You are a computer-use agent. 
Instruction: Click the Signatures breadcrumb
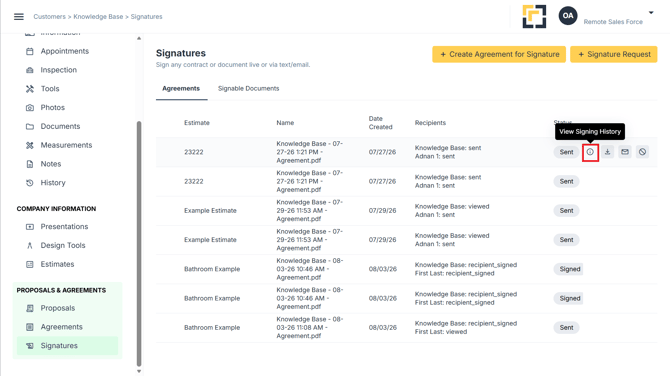[147, 17]
